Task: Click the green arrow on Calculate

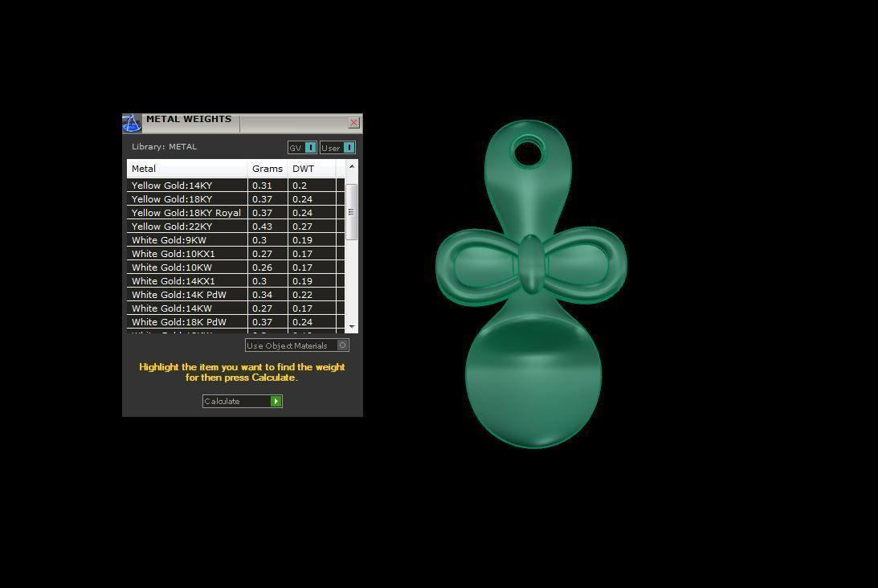Action: pyautogui.click(x=276, y=401)
